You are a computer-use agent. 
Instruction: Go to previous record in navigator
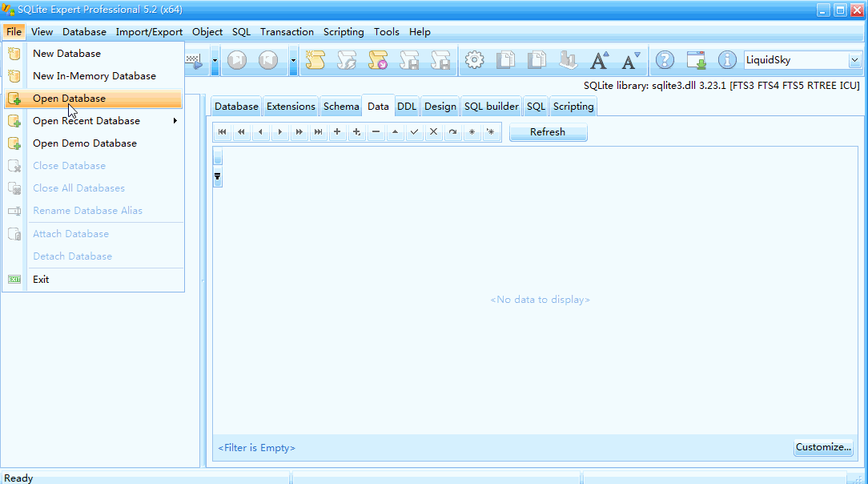click(x=260, y=131)
